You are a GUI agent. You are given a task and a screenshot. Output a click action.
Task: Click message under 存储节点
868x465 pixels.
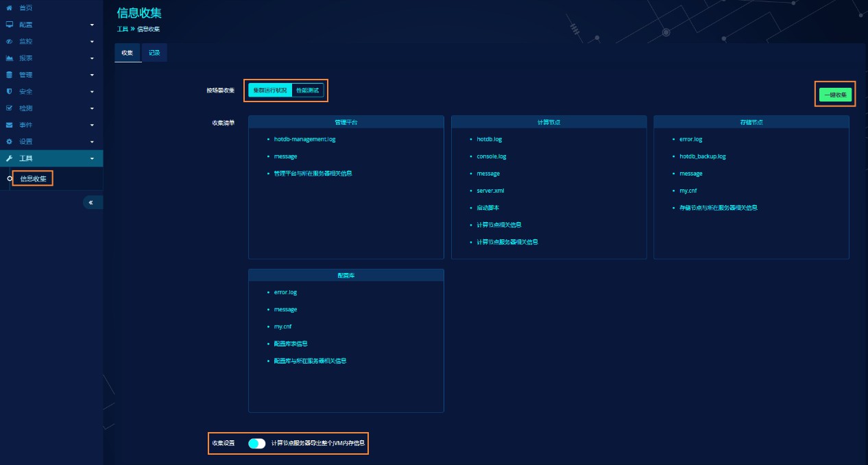pos(690,174)
